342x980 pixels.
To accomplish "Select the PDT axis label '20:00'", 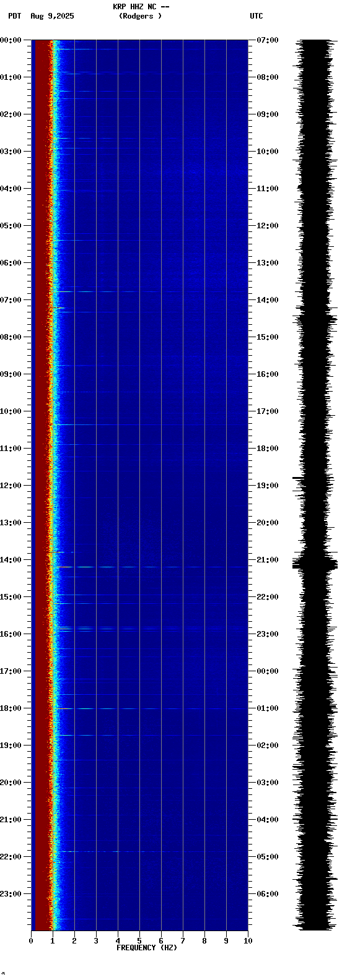I will [x=11, y=783].
